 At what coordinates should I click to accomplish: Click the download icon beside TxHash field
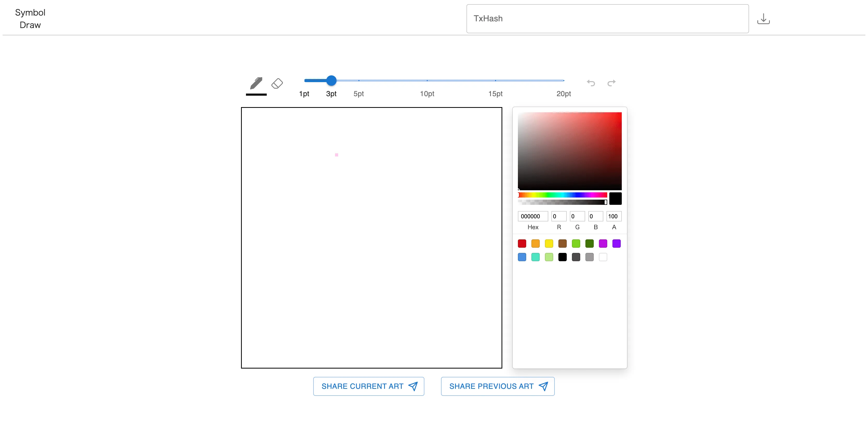pos(764,18)
